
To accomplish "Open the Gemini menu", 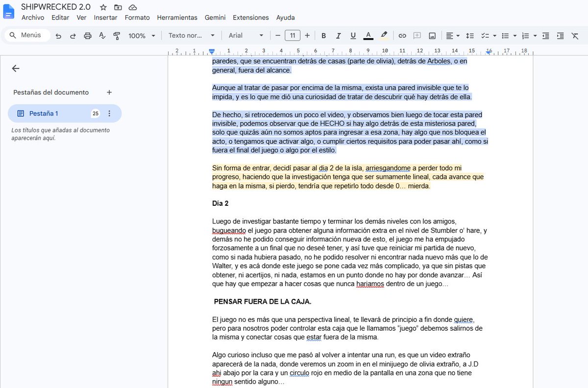I will tap(215, 18).
